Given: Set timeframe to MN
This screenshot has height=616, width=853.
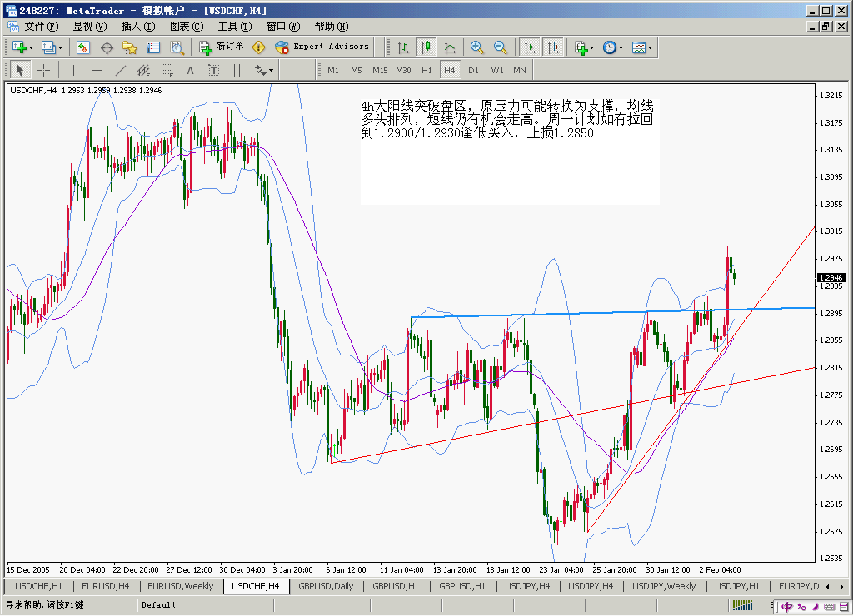Looking at the screenshot, I should [x=520, y=70].
